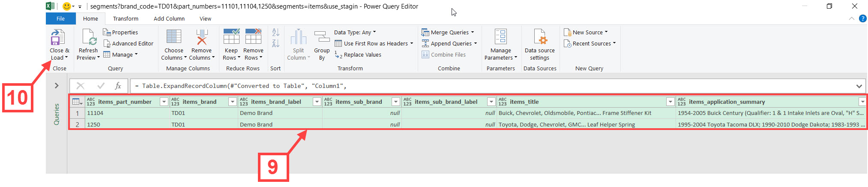Open the Close & Load dropdown arrow
The height and width of the screenshot is (187, 868).
[66, 58]
